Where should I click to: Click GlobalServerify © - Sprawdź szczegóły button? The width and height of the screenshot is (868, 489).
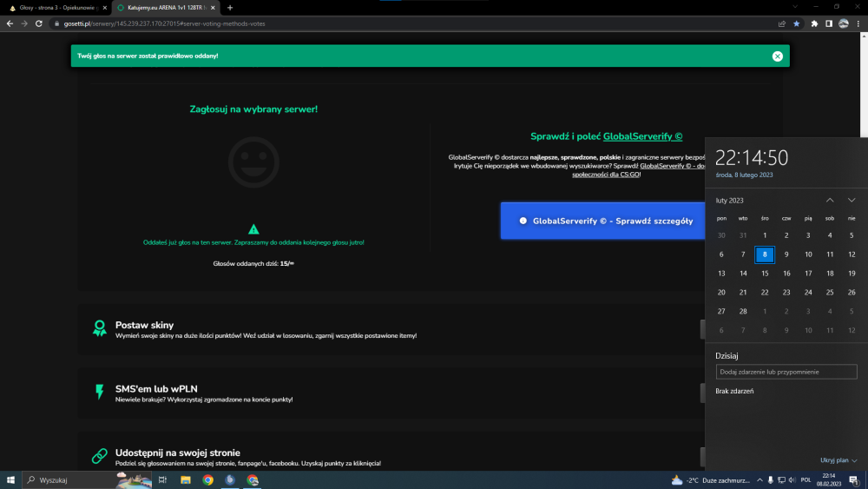pyautogui.click(x=603, y=221)
